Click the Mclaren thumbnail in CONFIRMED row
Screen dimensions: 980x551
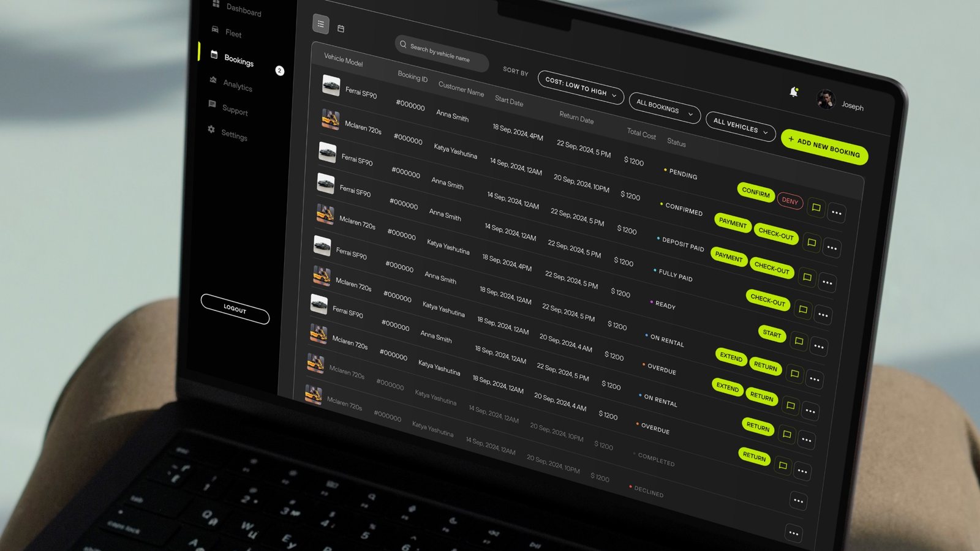coord(330,119)
